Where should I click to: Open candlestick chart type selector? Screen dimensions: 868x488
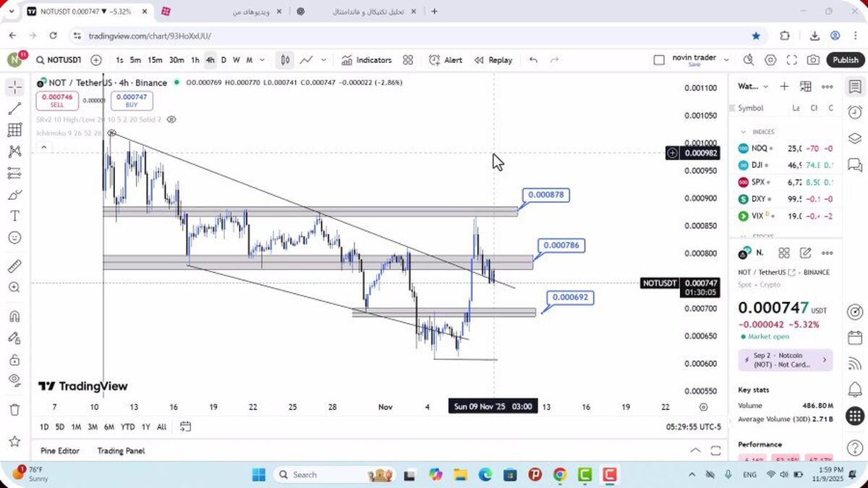coord(286,60)
